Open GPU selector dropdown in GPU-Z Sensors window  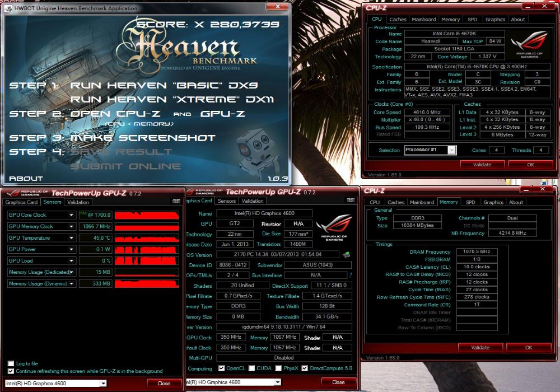coord(103,384)
